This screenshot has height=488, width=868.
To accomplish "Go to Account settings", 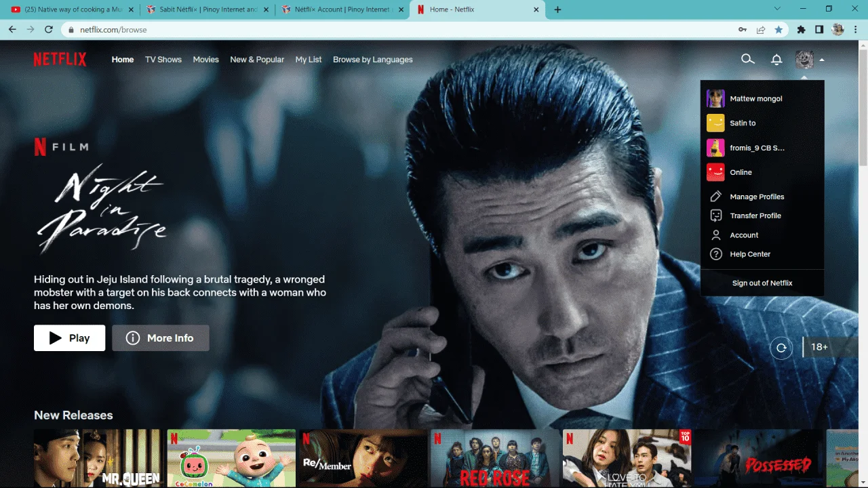I will click(744, 235).
